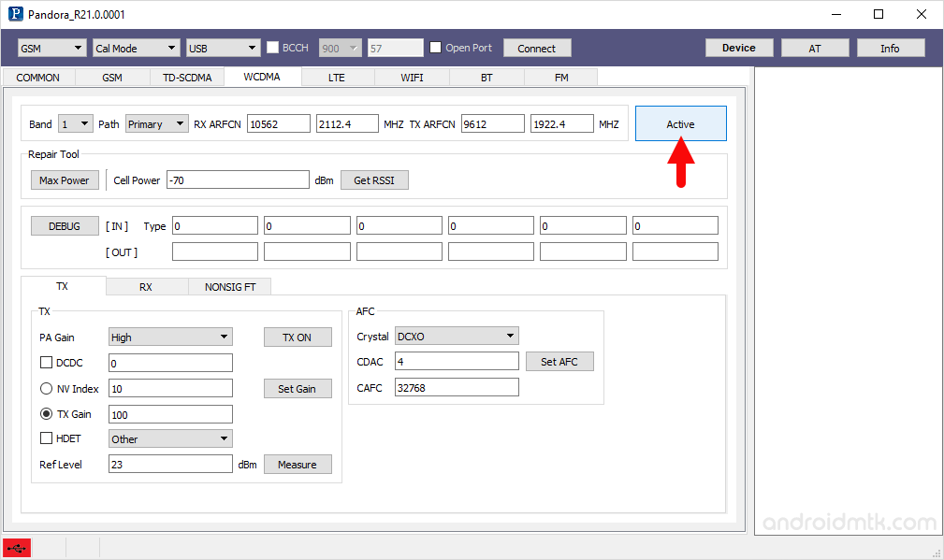The image size is (944, 560).
Task: Select the NV Index radio button
Action: pos(46,388)
